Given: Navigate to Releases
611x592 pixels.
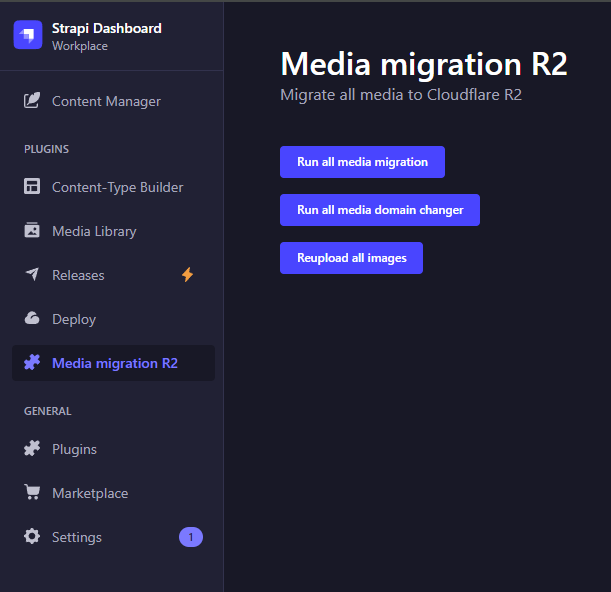Looking at the screenshot, I should [x=113, y=275].
